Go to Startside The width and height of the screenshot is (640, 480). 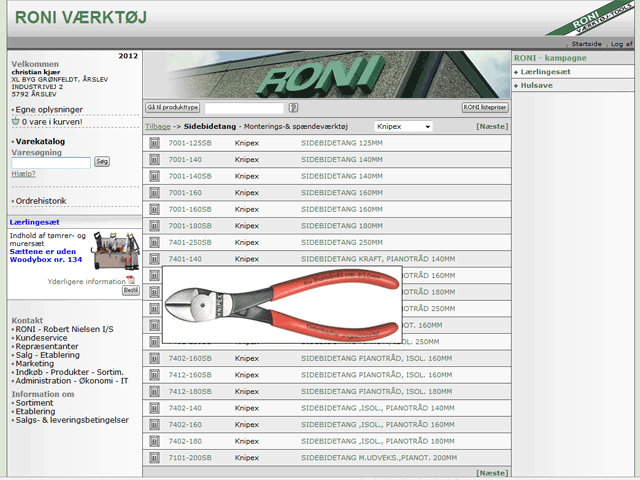(x=586, y=44)
